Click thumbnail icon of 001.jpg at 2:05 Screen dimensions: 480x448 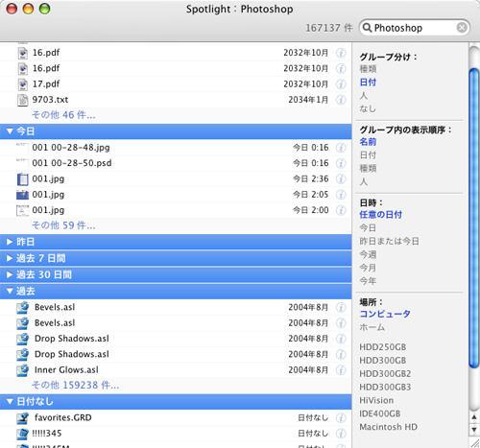22,195
